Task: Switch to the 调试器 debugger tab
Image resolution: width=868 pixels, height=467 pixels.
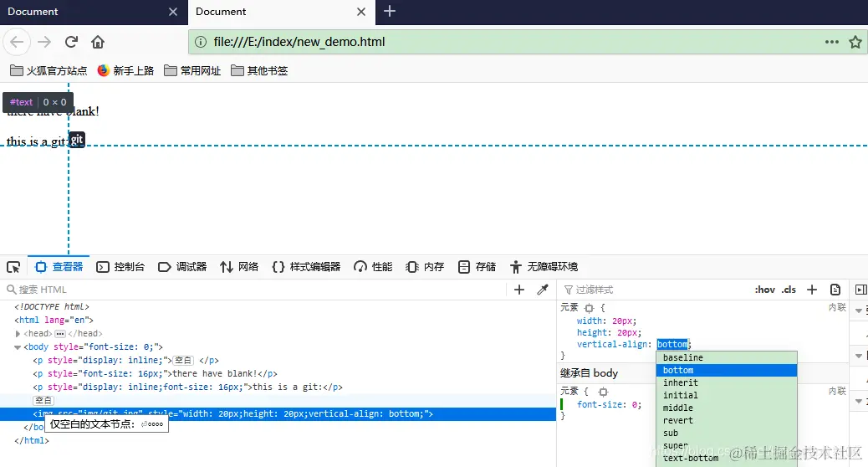Action: [182, 267]
